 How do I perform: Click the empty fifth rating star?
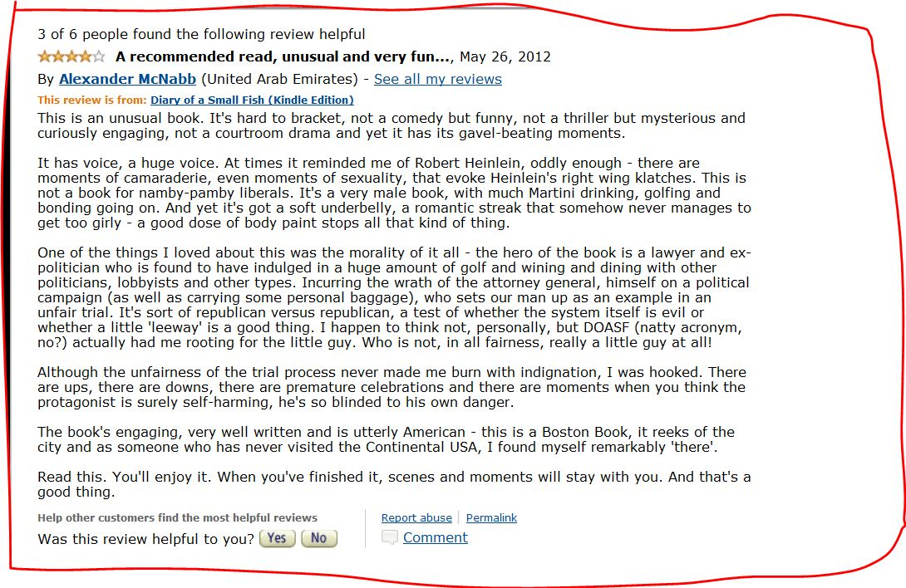100,56
